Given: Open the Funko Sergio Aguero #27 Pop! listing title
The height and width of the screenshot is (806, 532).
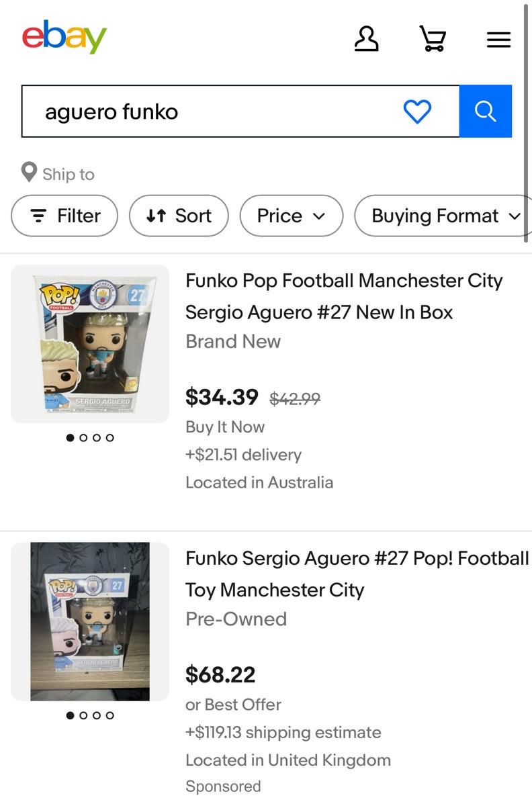Looking at the screenshot, I should [357, 574].
